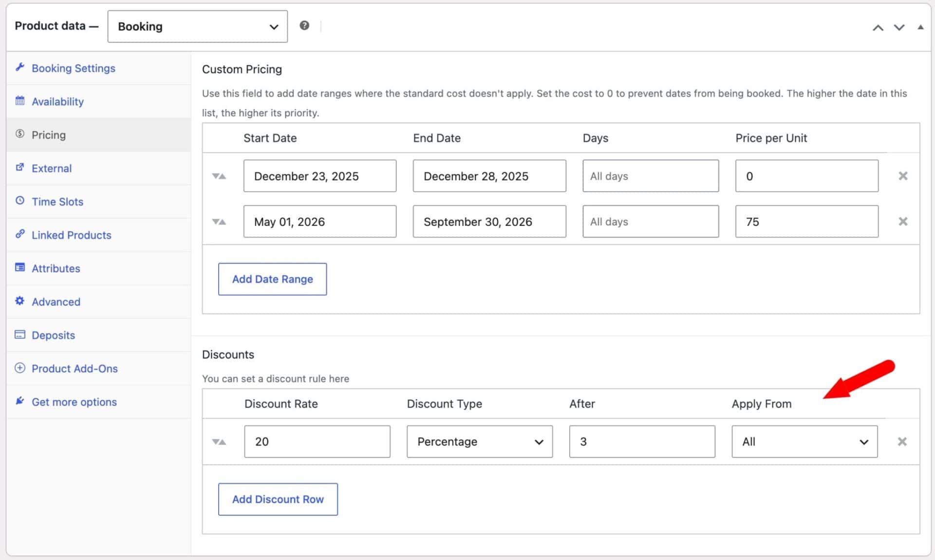Click the Product Add-Ons plus icon

[20, 368]
